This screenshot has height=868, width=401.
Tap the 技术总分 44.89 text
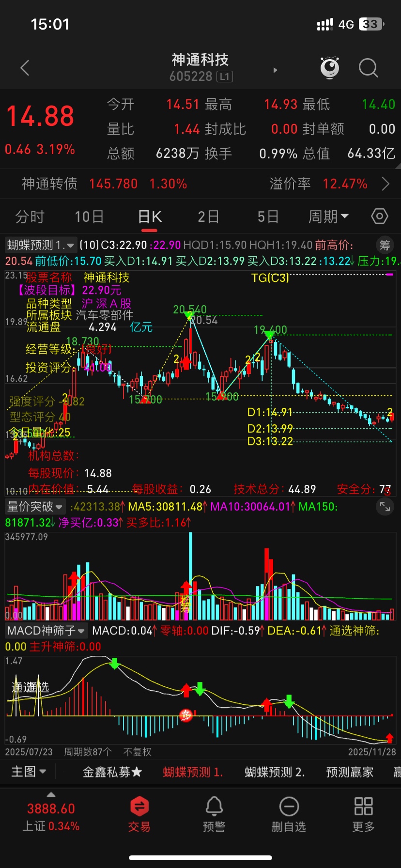[275, 489]
